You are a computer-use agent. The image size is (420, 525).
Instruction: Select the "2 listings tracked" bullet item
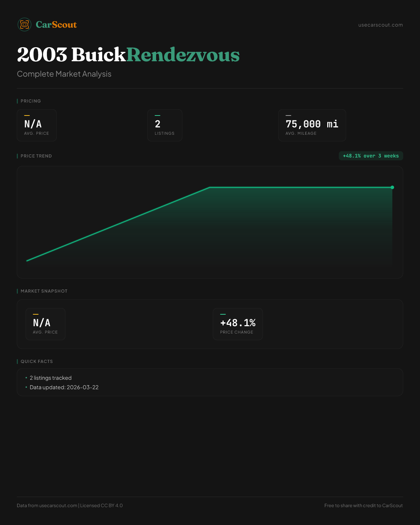(x=50, y=378)
